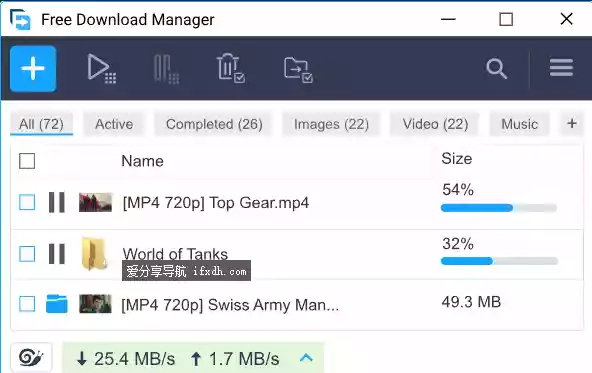Switch to the Completed (26) tab
Image resolution: width=592 pixels, height=373 pixels.
(214, 124)
